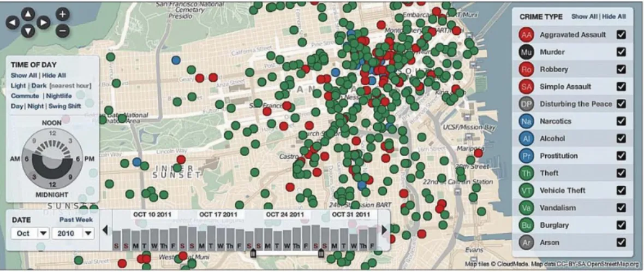Click the time-of-day clock dial
Image resolution: width=644 pixels, height=272 pixels.
(52, 158)
